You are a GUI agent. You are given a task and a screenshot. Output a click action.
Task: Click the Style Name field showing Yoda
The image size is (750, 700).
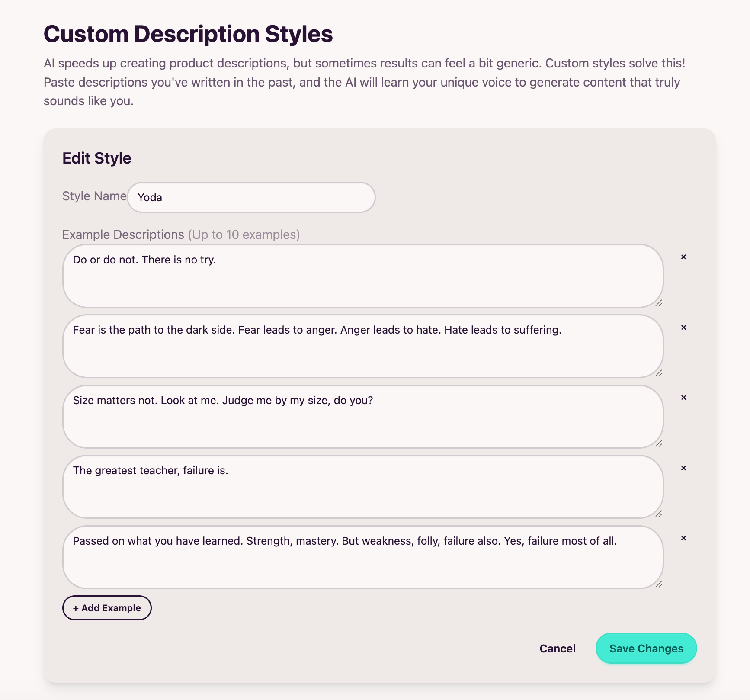click(x=251, y=197)
